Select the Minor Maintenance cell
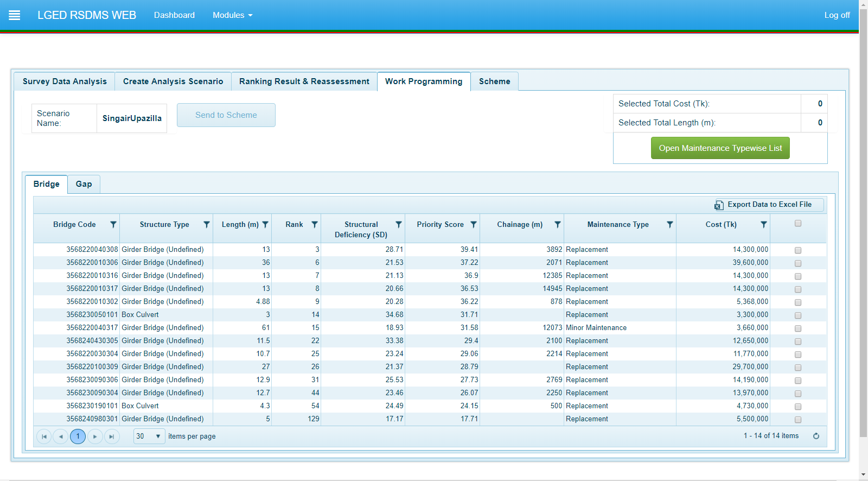The image size is (868, 481). (x=620, y=328)
